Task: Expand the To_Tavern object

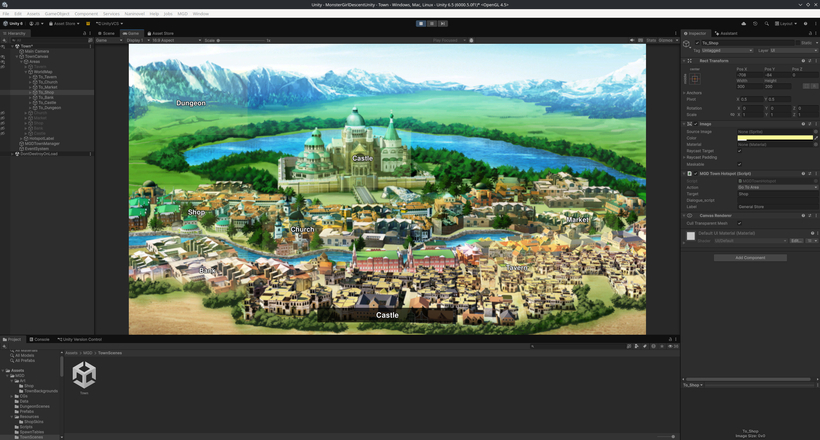Action: [x=30, y=77]
